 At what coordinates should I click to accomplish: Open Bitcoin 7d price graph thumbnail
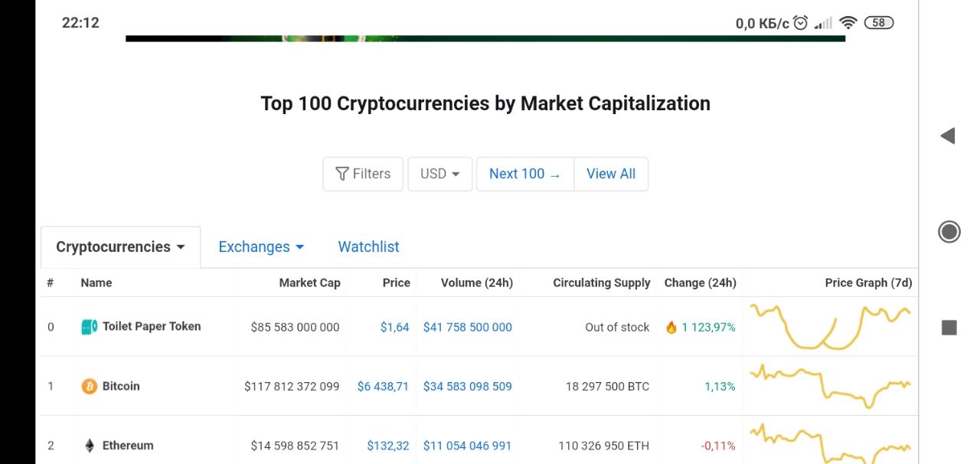pos(830,386)
